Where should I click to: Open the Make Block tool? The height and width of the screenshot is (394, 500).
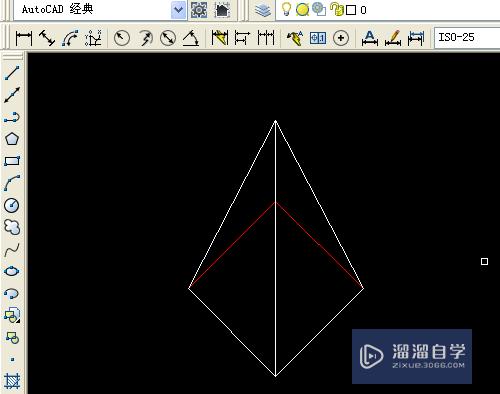pyautogui.click(x=12, y=337)
